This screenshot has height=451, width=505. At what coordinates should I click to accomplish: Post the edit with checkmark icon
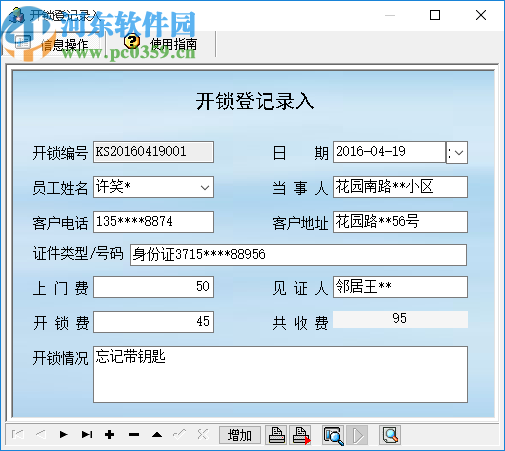pyautogui.click(x=180, y=434)
